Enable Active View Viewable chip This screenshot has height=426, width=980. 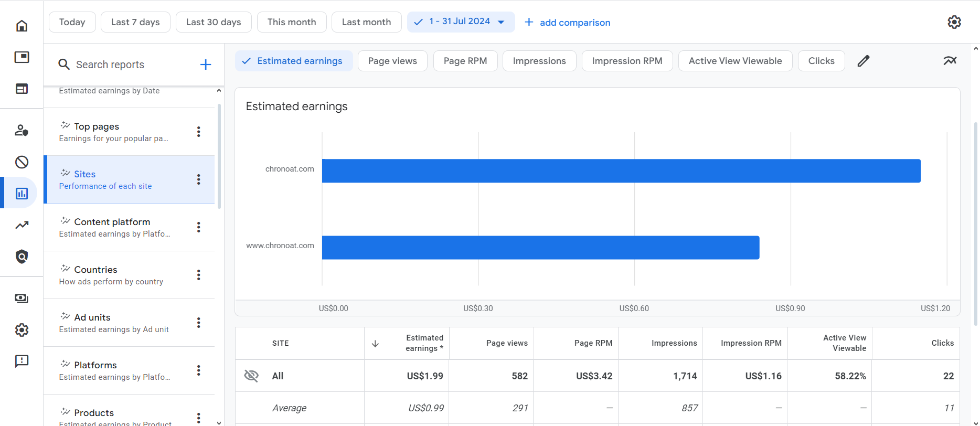pos(735,61)
